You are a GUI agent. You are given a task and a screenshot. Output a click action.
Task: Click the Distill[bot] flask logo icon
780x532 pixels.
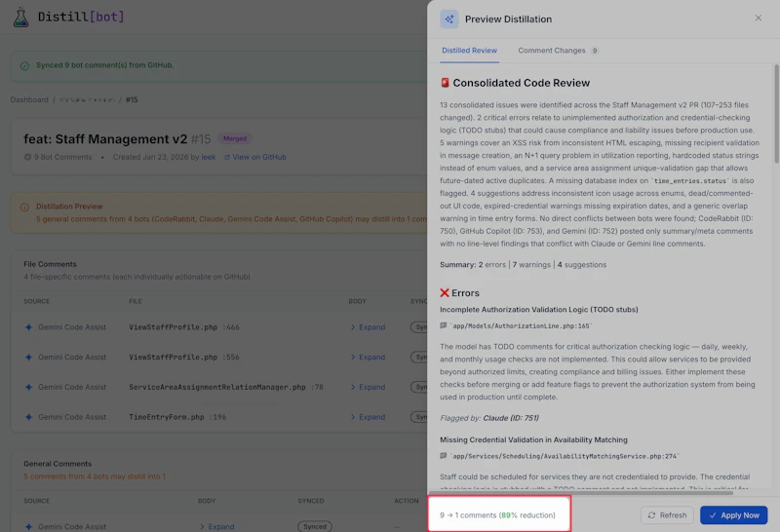click(x=20, y=17)
